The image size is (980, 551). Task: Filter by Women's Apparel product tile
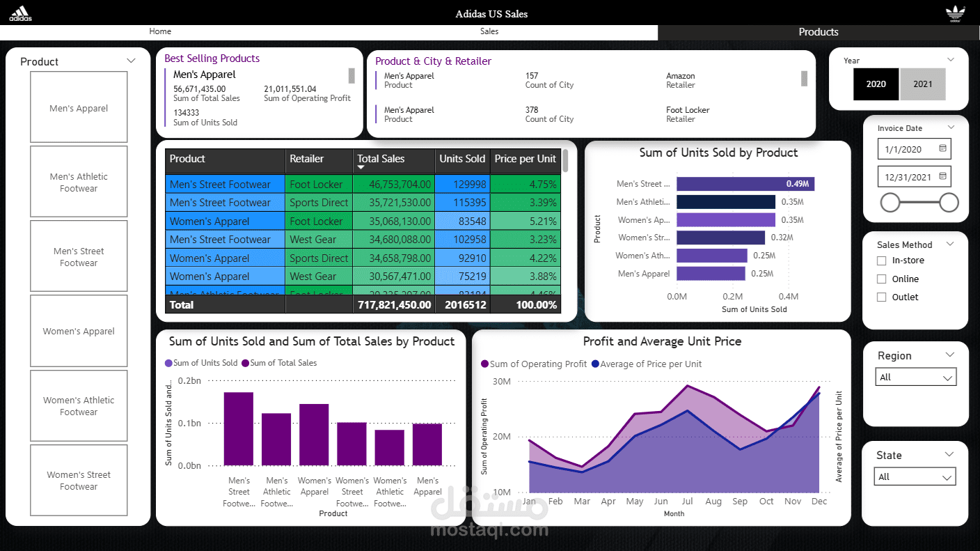click(79, 331)
